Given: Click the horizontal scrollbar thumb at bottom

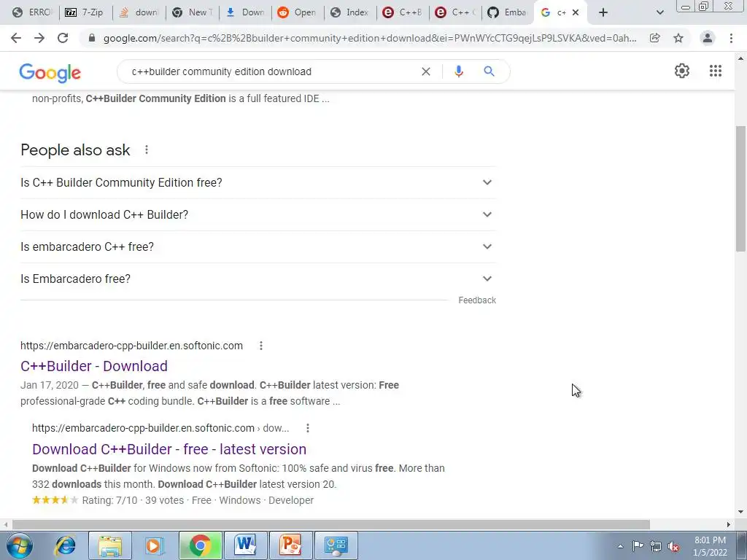Looking at the screenshot, I should click(x=331, y=524).
